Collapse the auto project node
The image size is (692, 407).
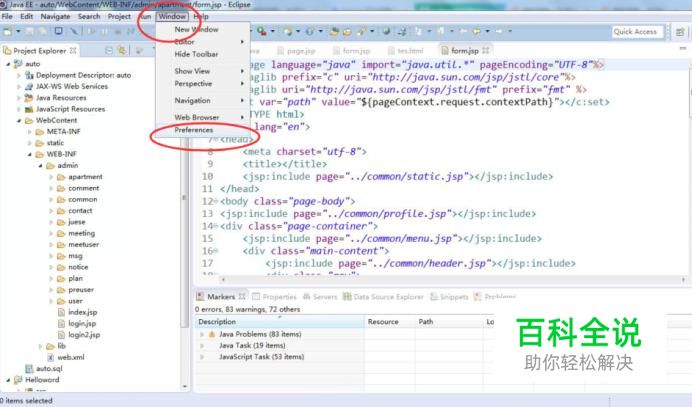8,64
